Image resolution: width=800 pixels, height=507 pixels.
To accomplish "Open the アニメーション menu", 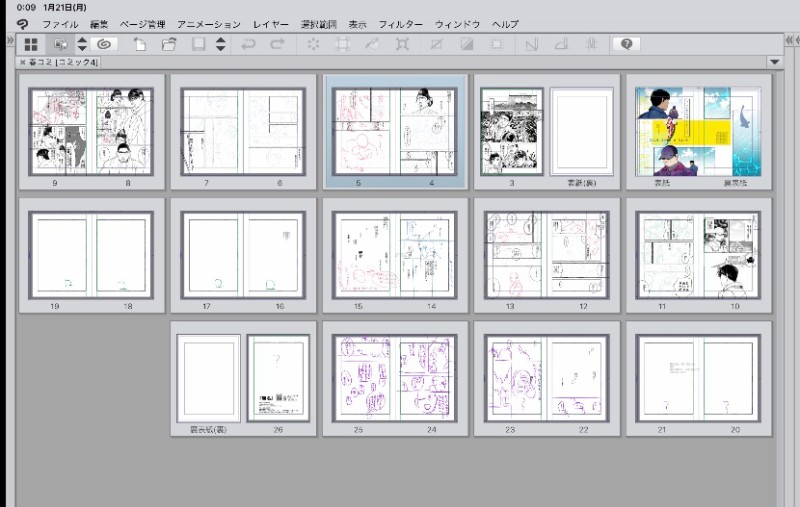I will [209, 24].
